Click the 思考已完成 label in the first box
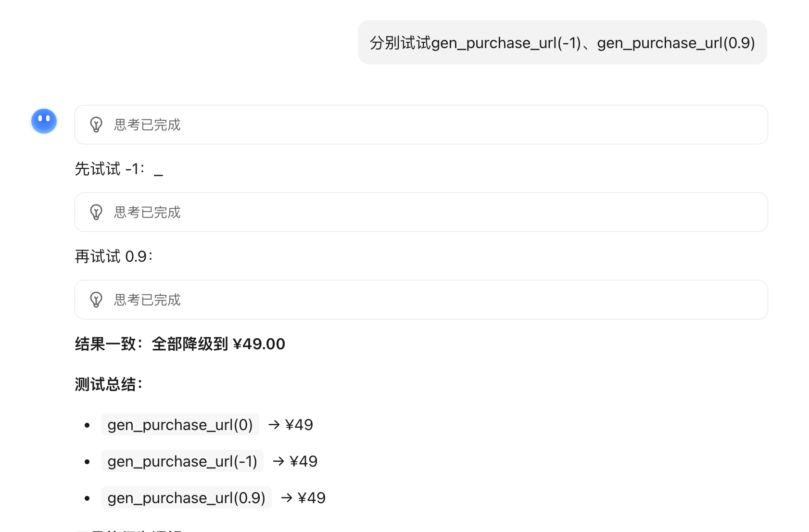 coord(147,125)
